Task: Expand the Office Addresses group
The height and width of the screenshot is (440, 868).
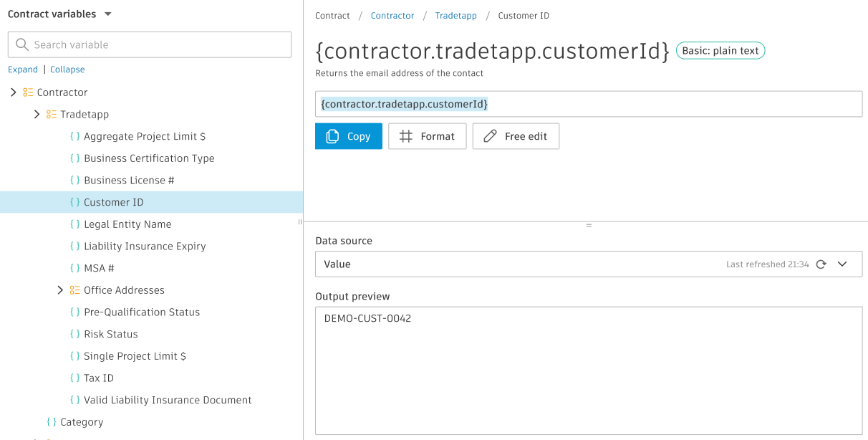Action: [60, 290]
